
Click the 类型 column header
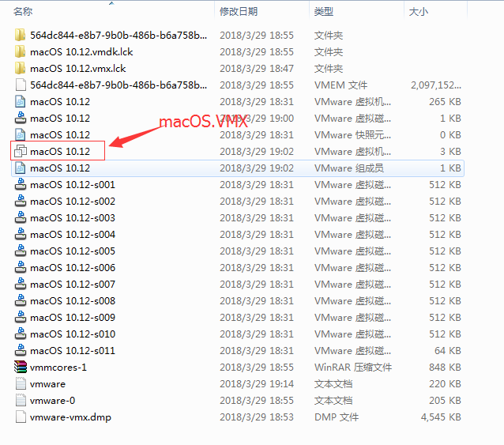tap(323, 12)
